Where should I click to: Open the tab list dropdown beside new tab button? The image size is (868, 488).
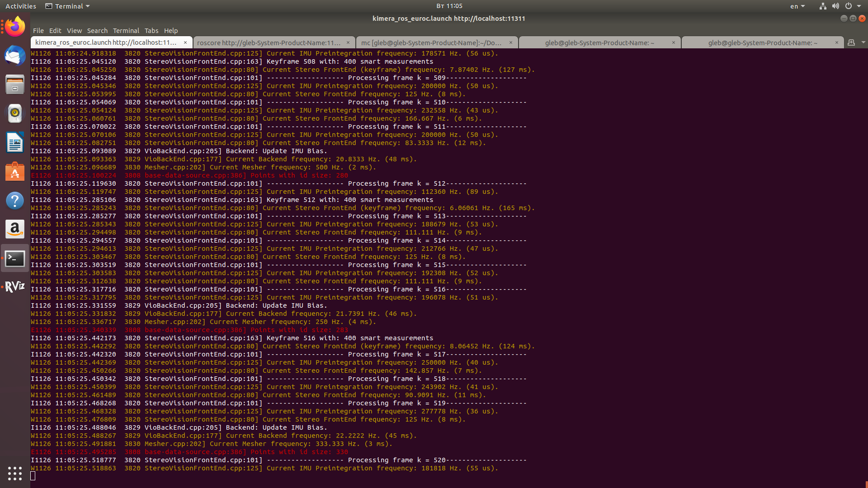tap(863, 42)
